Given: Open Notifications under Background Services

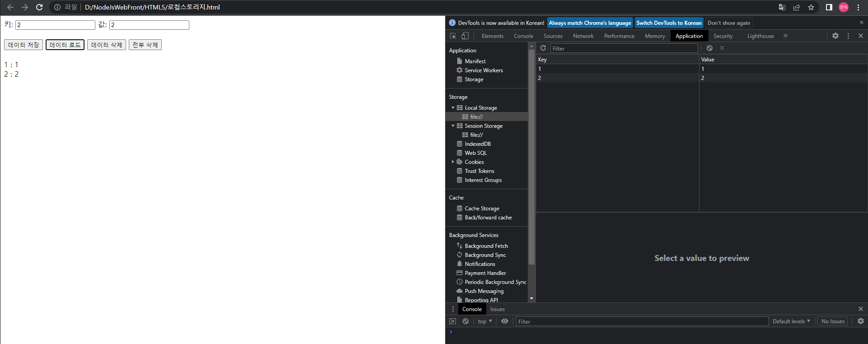Looking at the screenshot, I should [480, 264].
